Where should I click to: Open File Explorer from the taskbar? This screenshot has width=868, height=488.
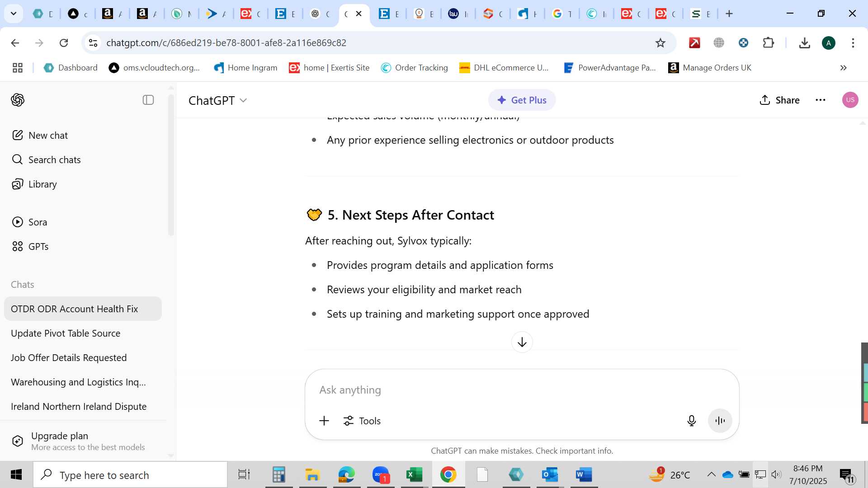[x=312, y=474]
